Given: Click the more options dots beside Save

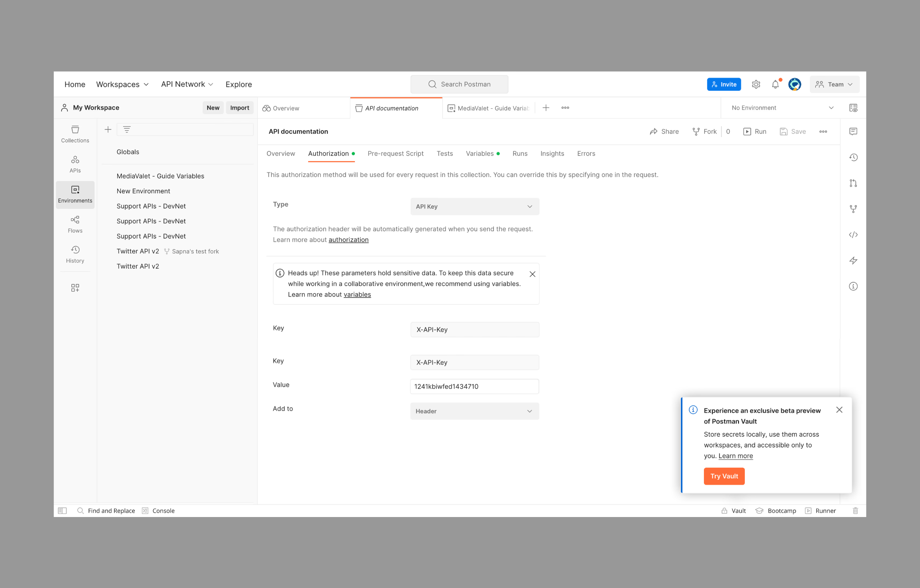Looking at the screenshot, I should pos(823,132).
